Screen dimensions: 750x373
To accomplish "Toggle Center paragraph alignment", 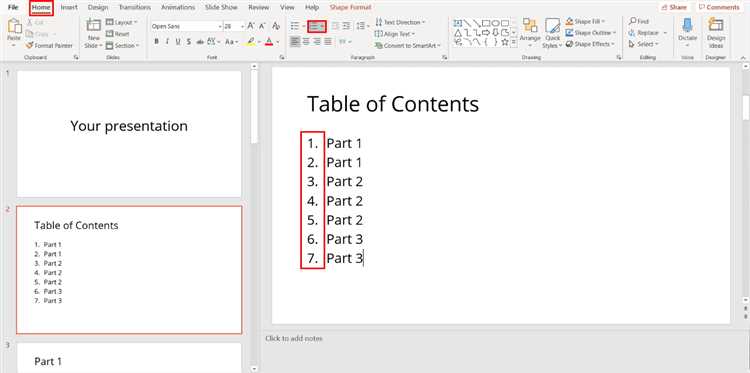I will (306, 42).
